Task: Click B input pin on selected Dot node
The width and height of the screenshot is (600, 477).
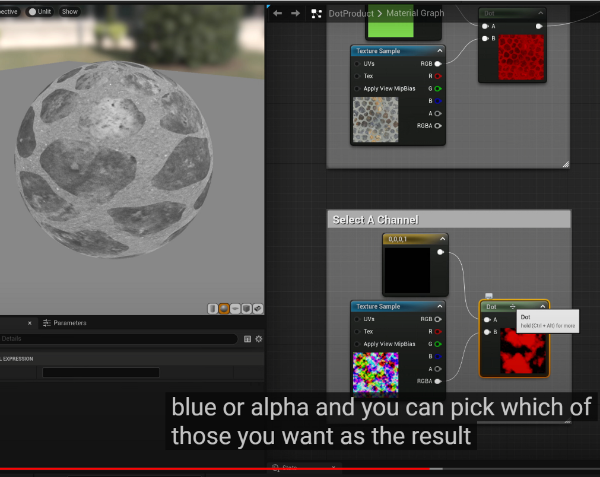Action: point(487,332)
